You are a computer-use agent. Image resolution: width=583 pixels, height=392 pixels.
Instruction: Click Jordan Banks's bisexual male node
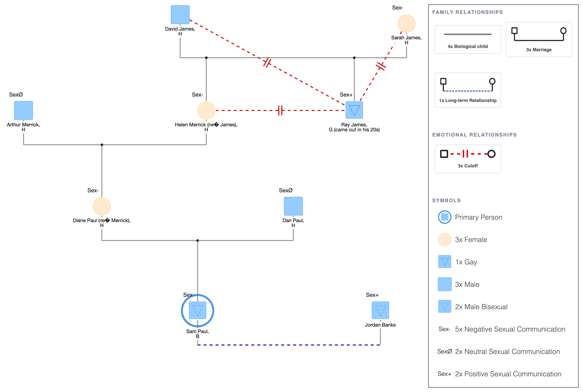pyautogui.click(x=380, y=310)
